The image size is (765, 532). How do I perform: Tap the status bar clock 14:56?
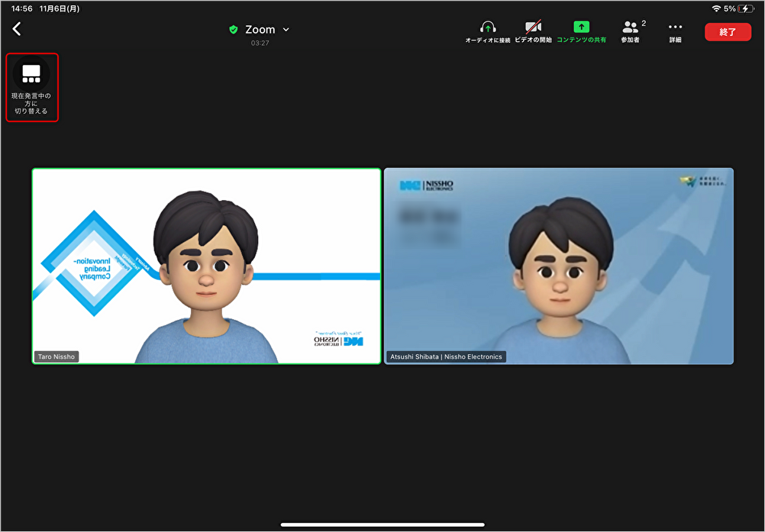point(21,8)
